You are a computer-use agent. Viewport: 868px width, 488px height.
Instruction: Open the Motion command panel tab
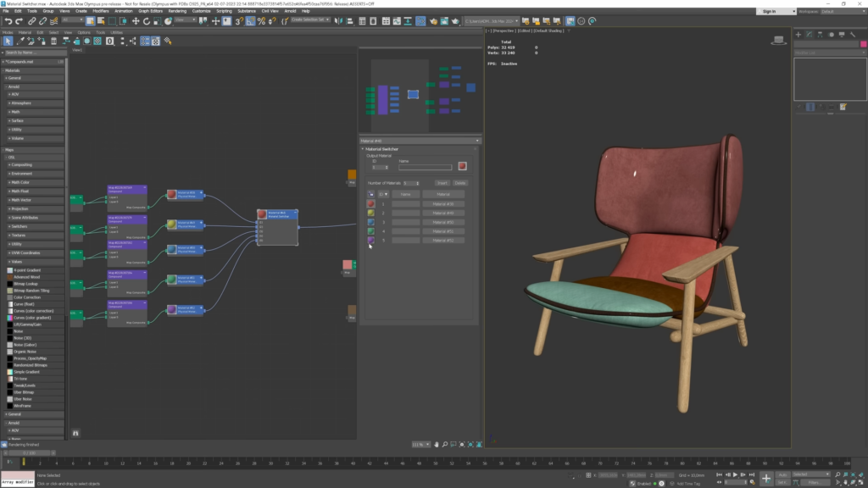[831, 34]
